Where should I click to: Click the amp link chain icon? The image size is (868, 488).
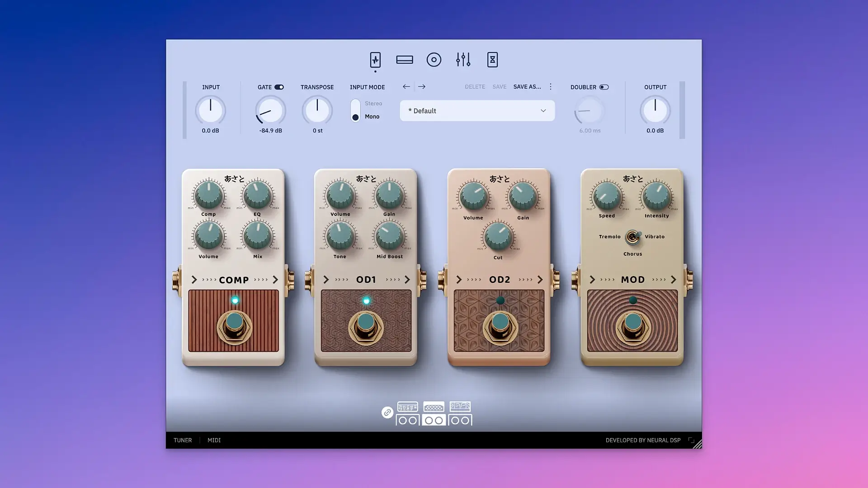(x=387, y=413)
